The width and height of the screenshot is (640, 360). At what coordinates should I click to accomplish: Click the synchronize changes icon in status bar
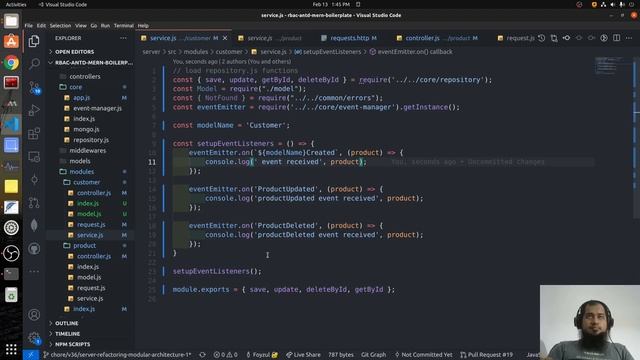(202, 355)
